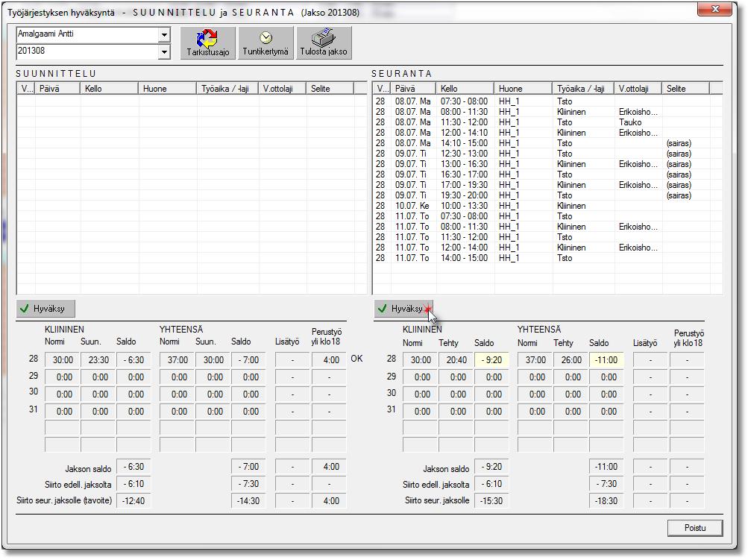Click Hyväksy under the Suunnittelu list

click(45, 309)
